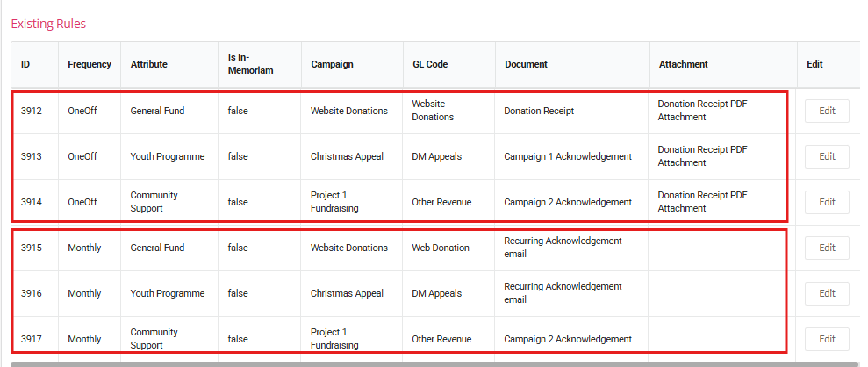Screen dimensions: 868x367
Task: Select the Donation Receipt document cell
Action: pos(539,111)
